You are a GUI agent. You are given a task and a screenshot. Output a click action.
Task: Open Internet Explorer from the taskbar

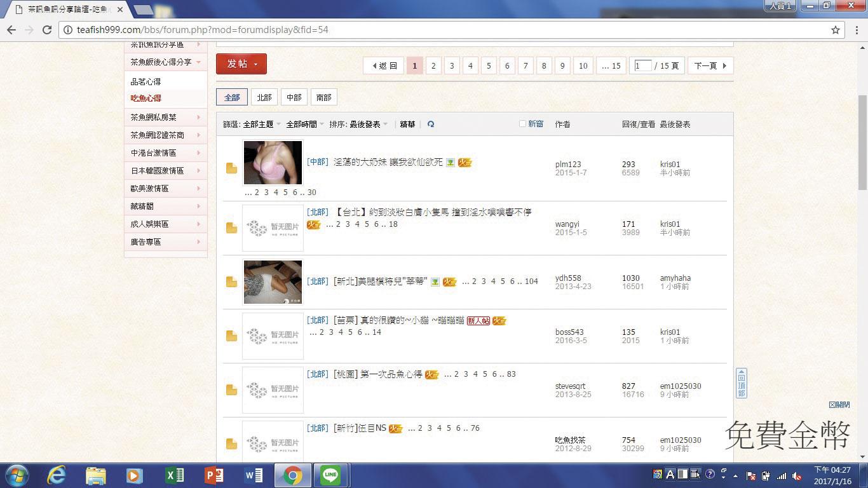coord(57,475)
